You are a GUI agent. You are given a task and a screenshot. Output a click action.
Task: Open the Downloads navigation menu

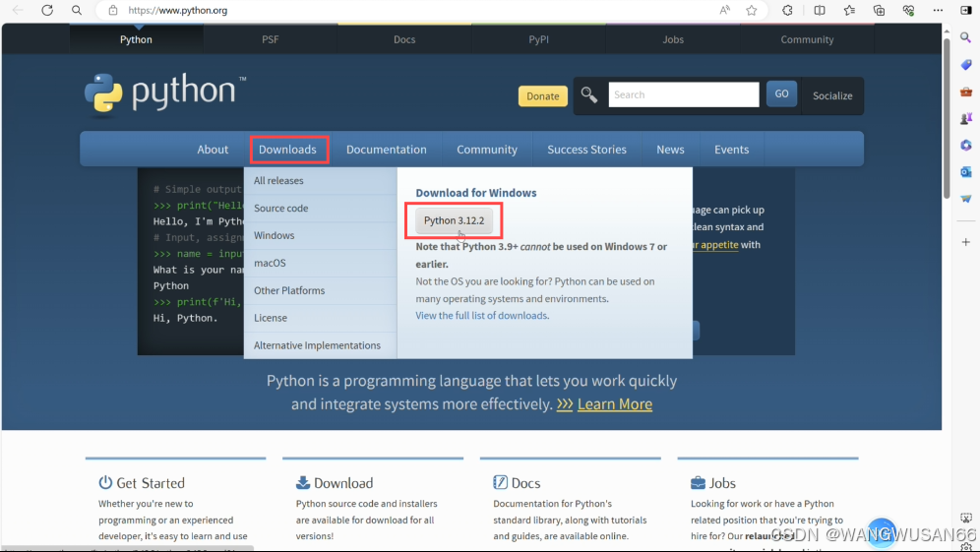(x=287, y=150)
